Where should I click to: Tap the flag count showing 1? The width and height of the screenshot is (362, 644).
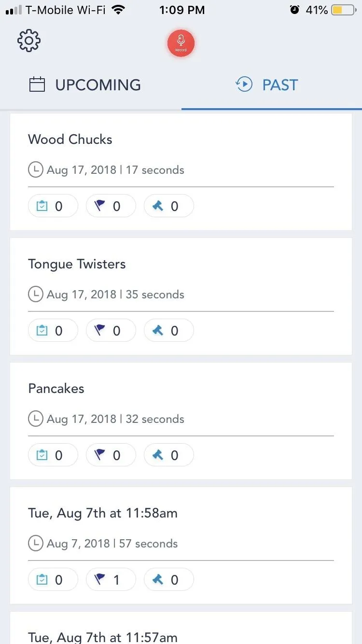coord(111,580)
